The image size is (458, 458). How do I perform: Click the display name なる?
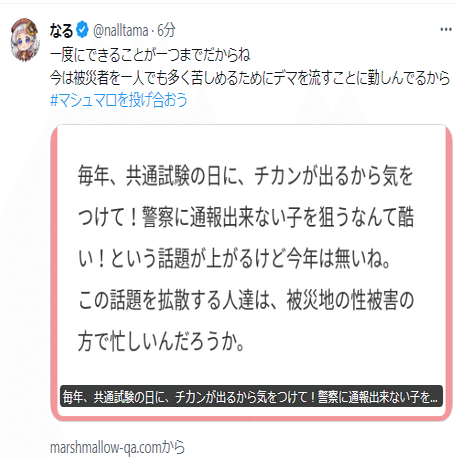click(61, 31)
